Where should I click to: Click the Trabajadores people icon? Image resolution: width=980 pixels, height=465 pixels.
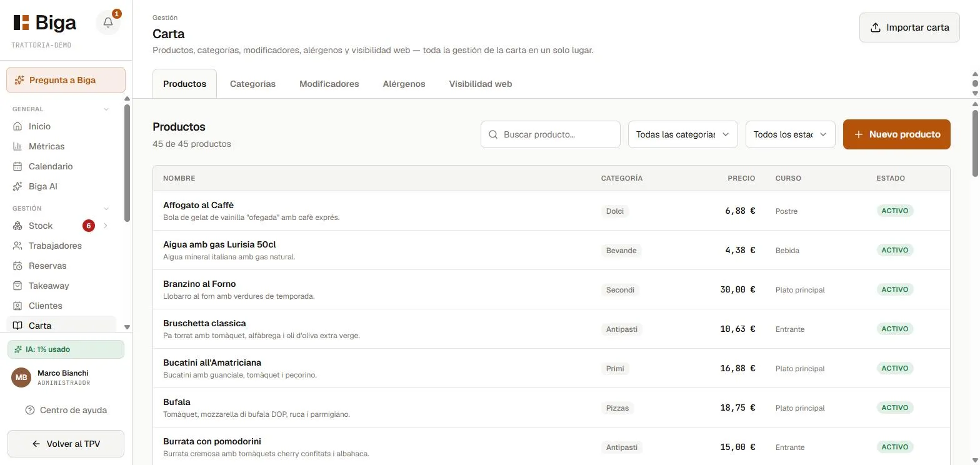pos(17,246)
